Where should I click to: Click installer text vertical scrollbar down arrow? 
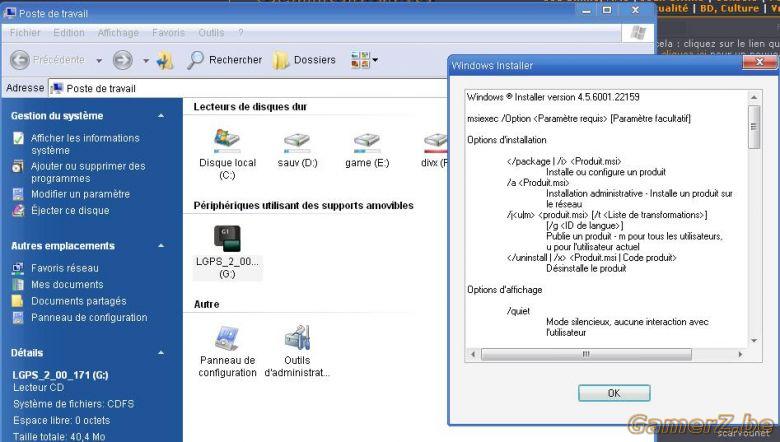tap(754, 341)
